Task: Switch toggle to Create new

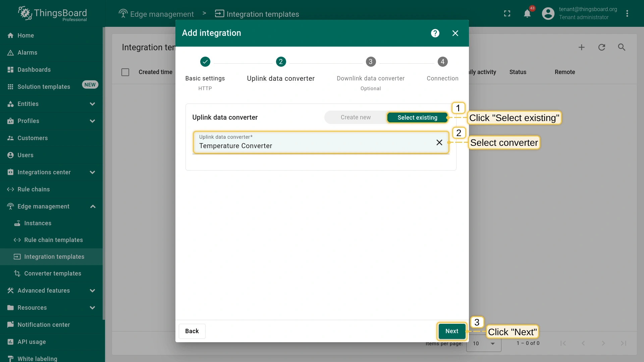Action: [x=356, y=117]
